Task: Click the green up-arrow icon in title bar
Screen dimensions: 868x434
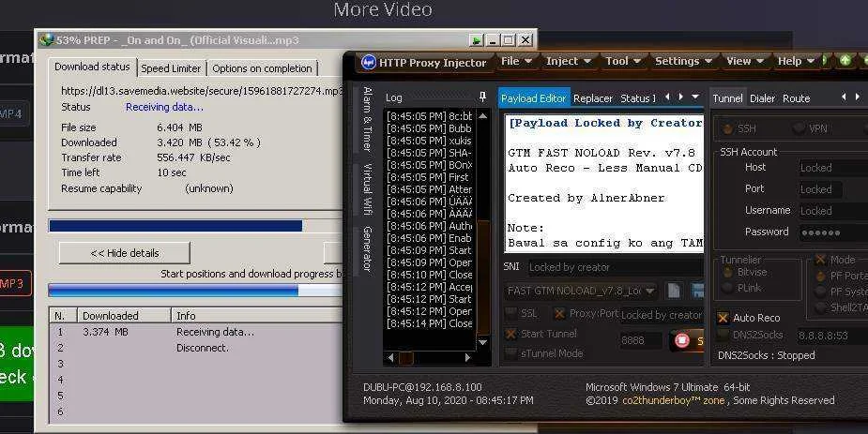Action: point(845,61)
